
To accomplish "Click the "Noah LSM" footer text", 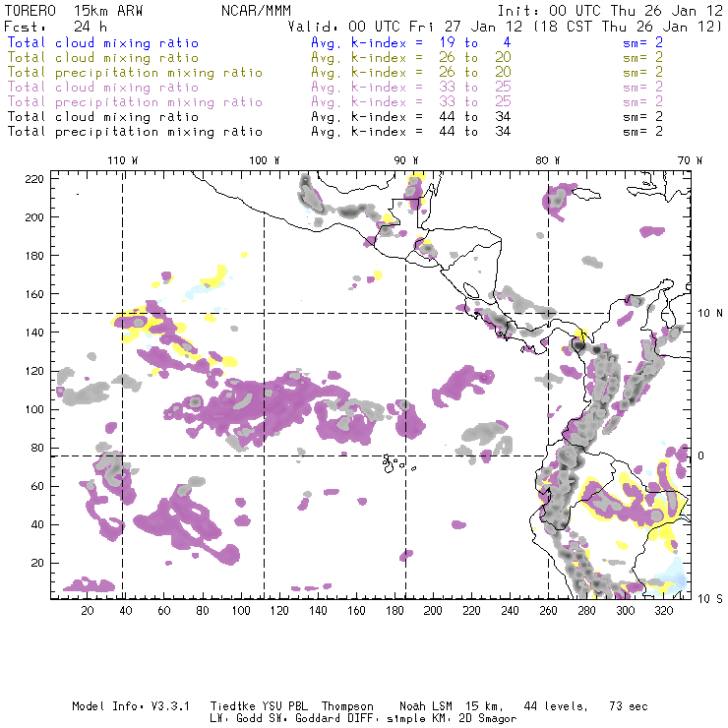I will [x=426, y=706].
